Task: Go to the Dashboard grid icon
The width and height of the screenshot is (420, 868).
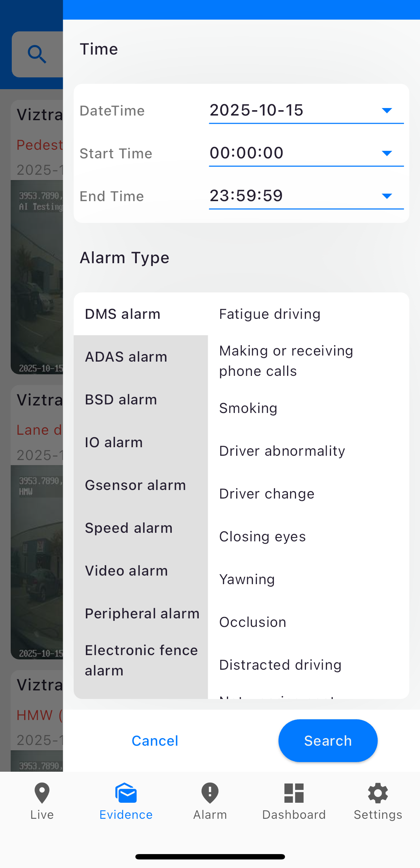Action: (x=294, y=793)
